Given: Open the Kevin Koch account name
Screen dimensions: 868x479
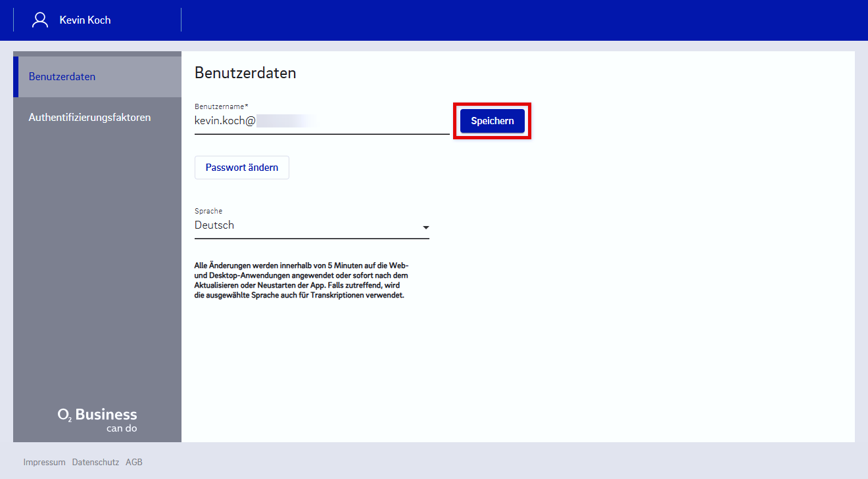Looking at the screenshot, I should [x=85, y=20].
